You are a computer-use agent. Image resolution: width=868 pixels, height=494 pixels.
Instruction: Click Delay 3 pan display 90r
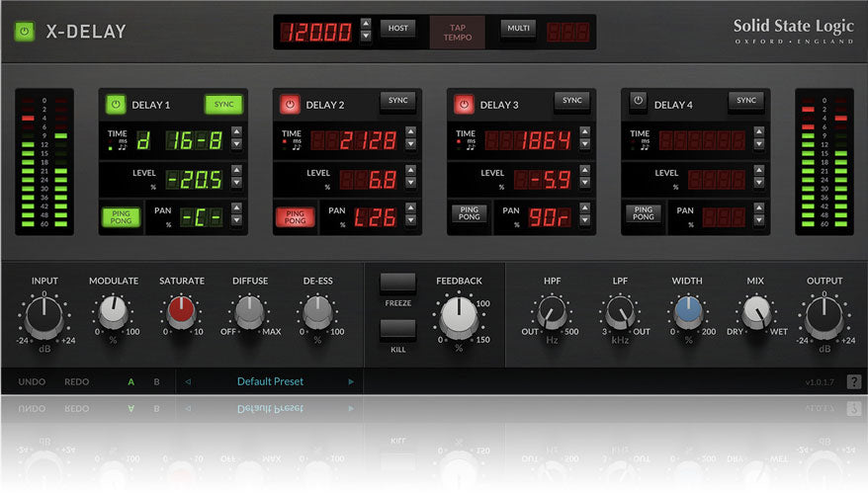(x=549, y=217)
